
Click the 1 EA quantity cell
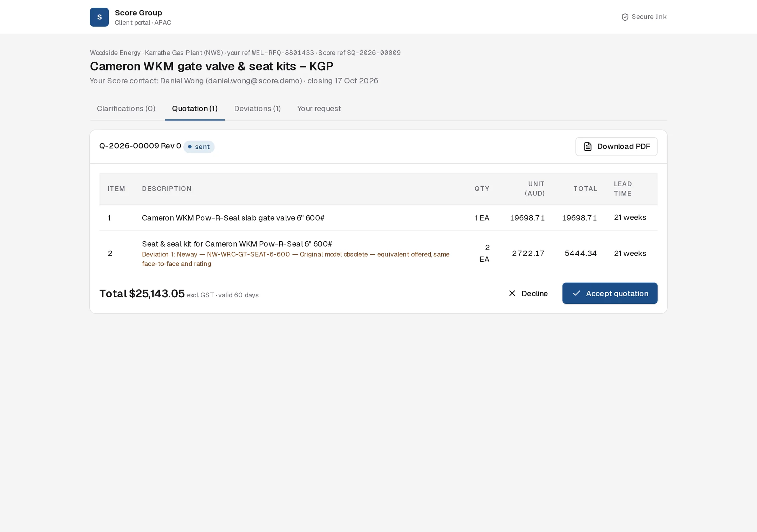pyautogui.click(x=482, y=218)
